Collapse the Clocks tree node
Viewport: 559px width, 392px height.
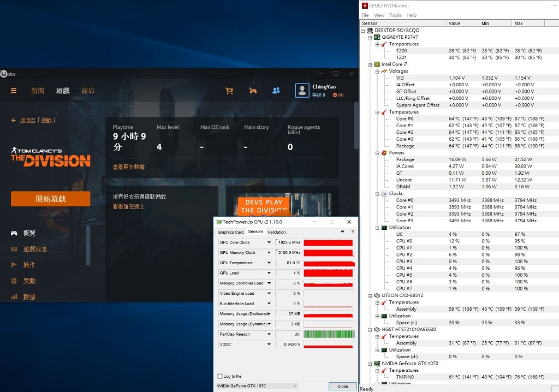(x=377, y=194)
